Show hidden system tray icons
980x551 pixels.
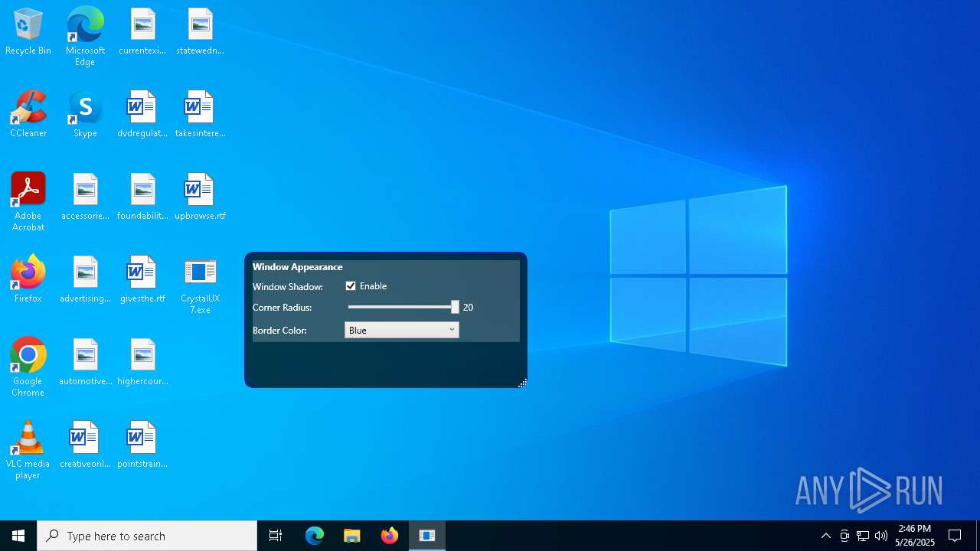(x=826, y=536)
